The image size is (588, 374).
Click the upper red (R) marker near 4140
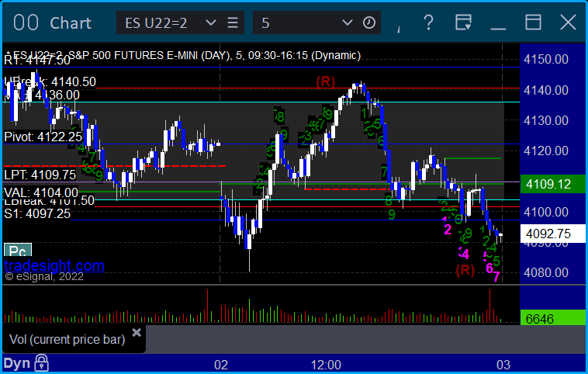[325, 81]
